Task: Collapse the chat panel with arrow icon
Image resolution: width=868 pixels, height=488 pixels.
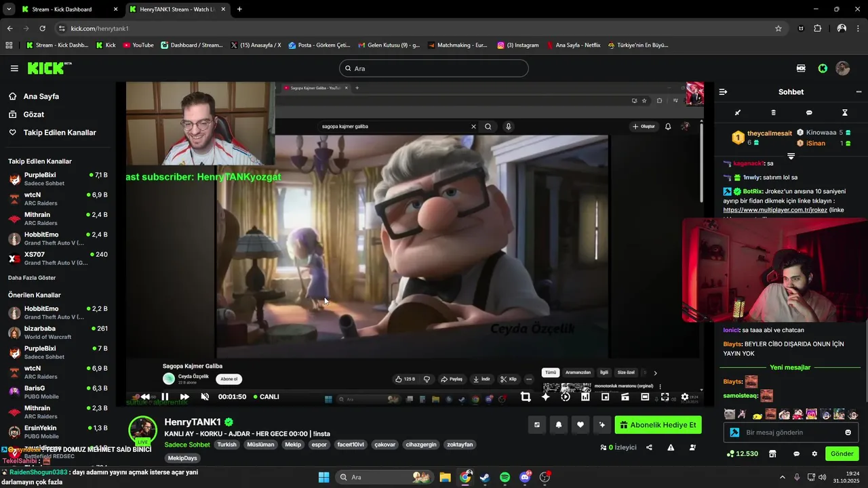Action: click(723, 91)
